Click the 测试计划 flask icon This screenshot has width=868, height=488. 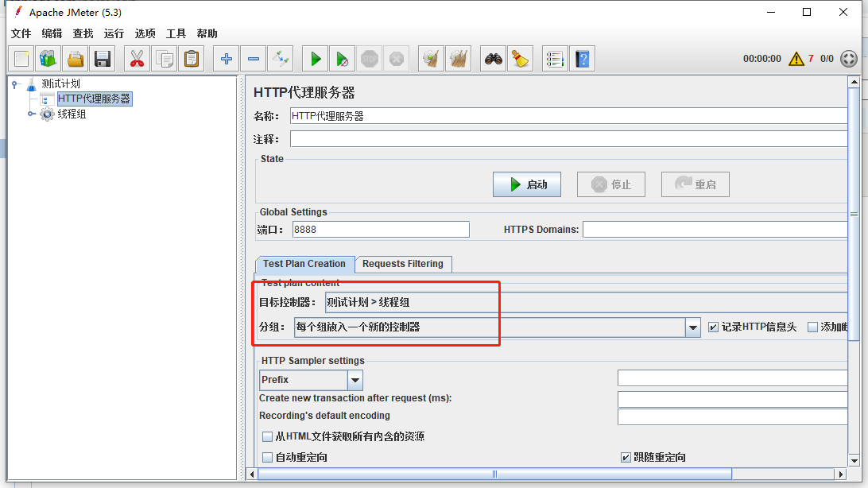coord(32,84)
